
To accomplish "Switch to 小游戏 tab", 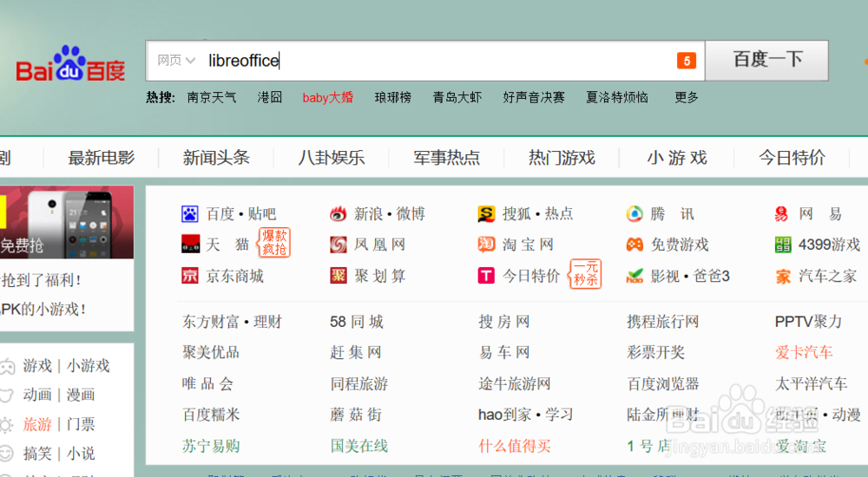I will [x=677, y=158].
